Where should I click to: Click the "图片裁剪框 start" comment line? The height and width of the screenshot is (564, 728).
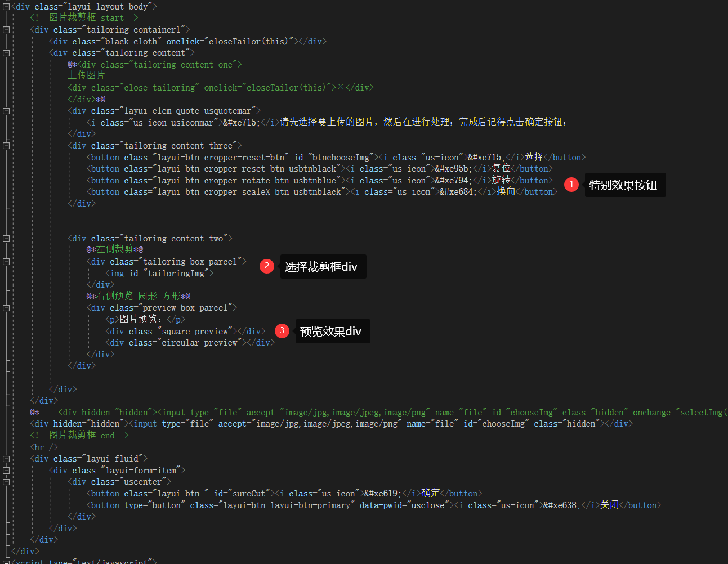pyautogui.click(x=84, y=18)
